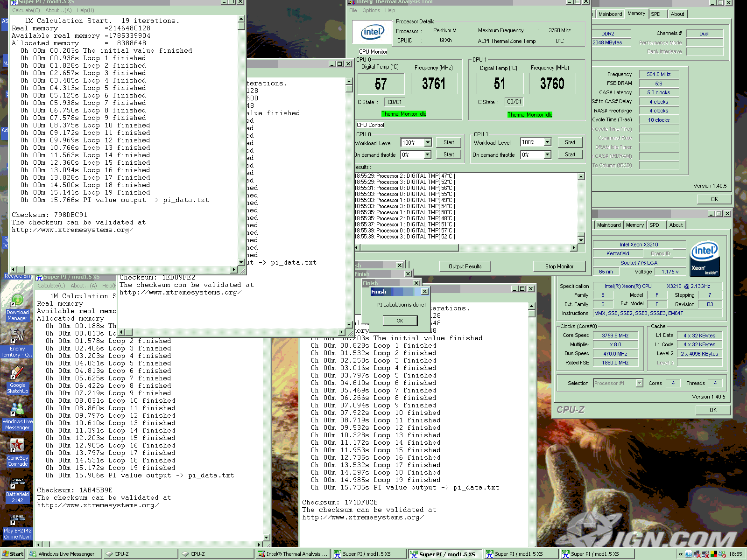
Task: Open the File menu in Thermal Analysis Tool
Action: (353, 10)
